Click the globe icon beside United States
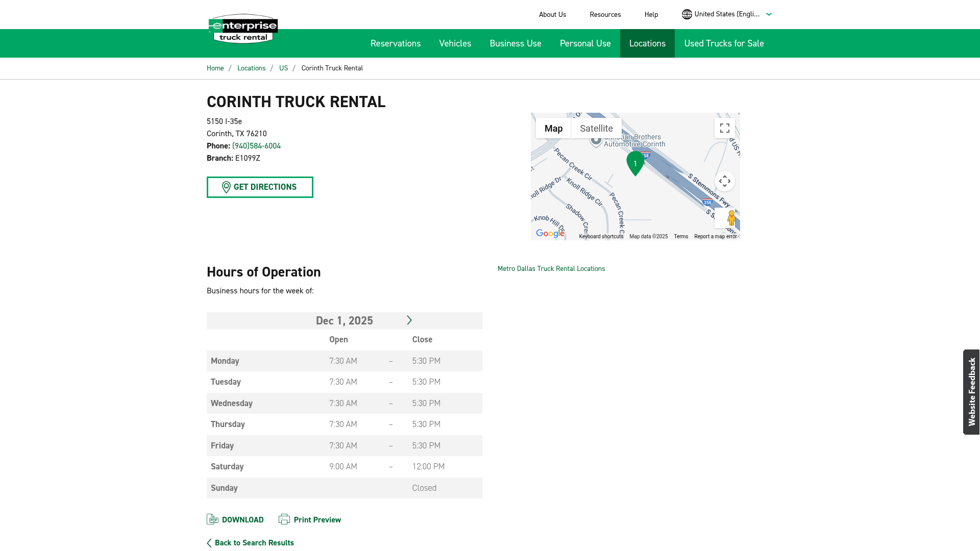 [686, 14]
